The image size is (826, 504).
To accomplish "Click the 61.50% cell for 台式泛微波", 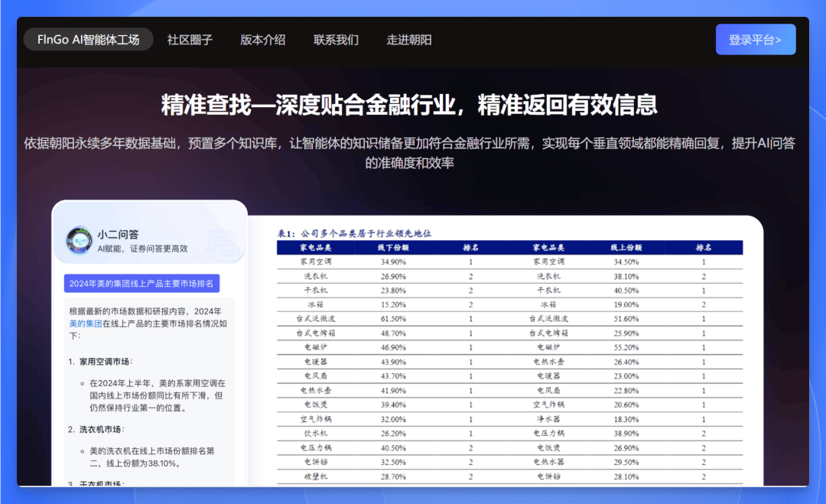I will 393,319.
